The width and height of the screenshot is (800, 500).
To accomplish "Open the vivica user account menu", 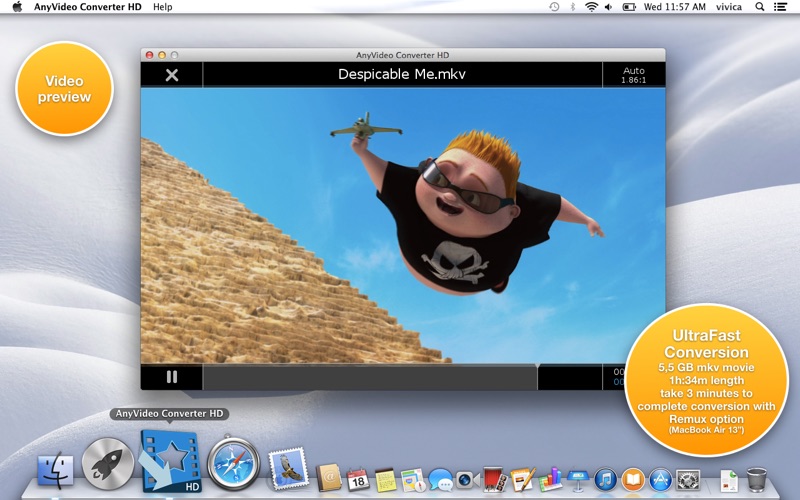I will pos(729,7).
